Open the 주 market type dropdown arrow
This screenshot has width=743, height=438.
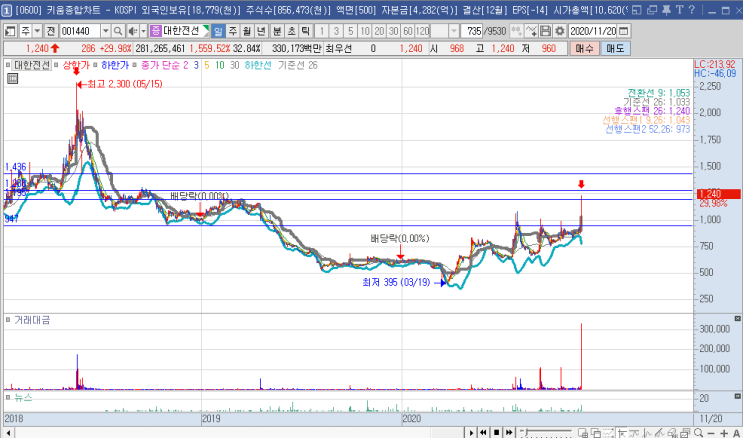coord(37,31)
